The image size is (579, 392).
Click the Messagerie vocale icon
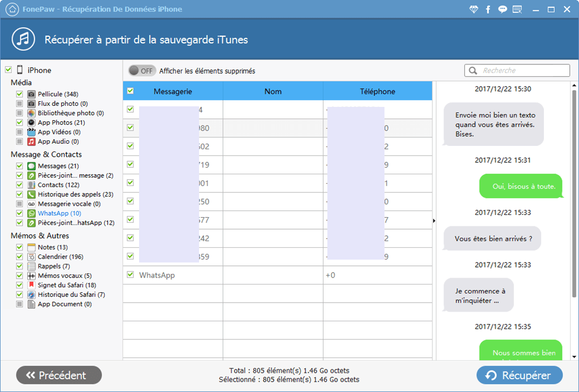click(x=32, y=204)
